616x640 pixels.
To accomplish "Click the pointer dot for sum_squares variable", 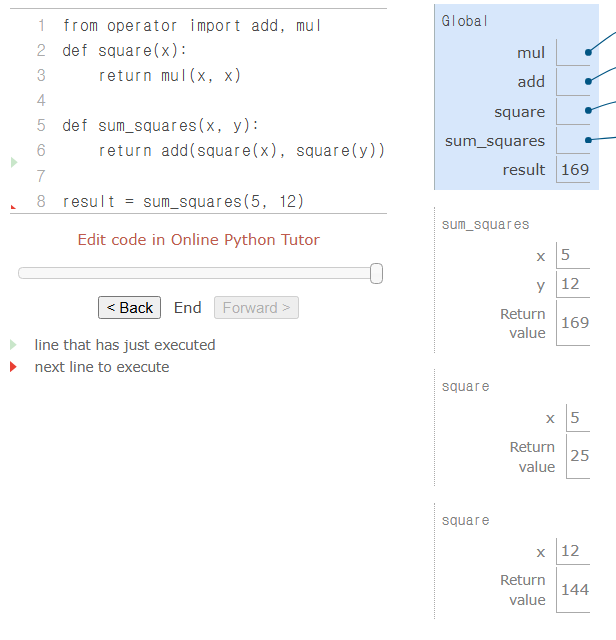I will [x=588, y=140].
